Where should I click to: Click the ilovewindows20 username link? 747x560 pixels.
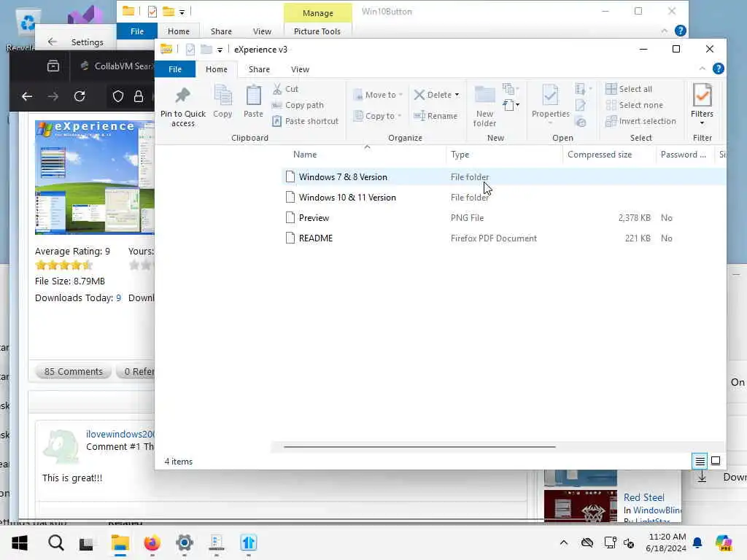click(x=120, y=435)
